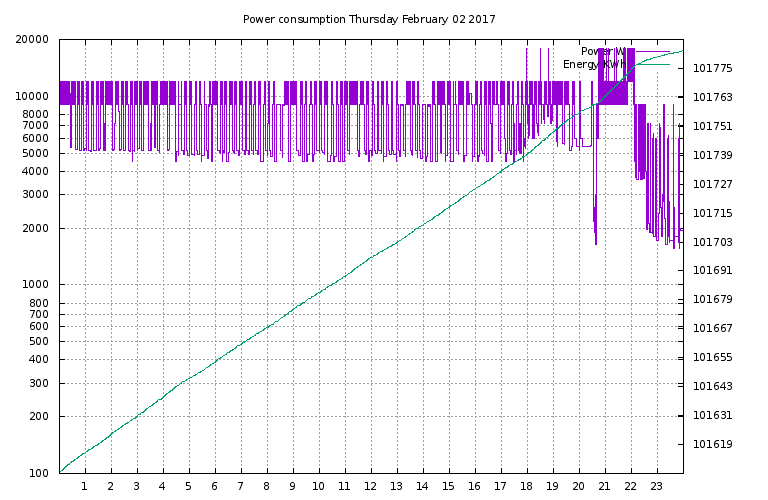Click the hour label '8' on x-axis
This screenshot has height=500, width=768.
(x=266, y=486)
